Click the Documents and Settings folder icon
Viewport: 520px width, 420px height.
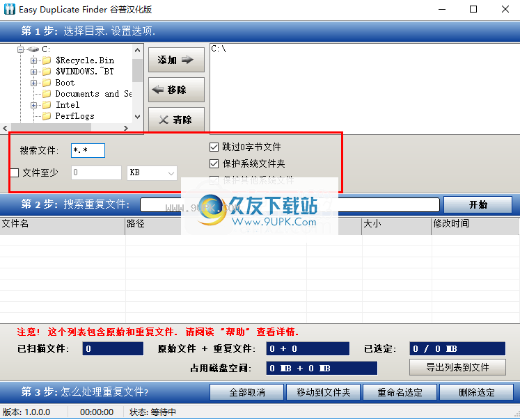point(47,94)
